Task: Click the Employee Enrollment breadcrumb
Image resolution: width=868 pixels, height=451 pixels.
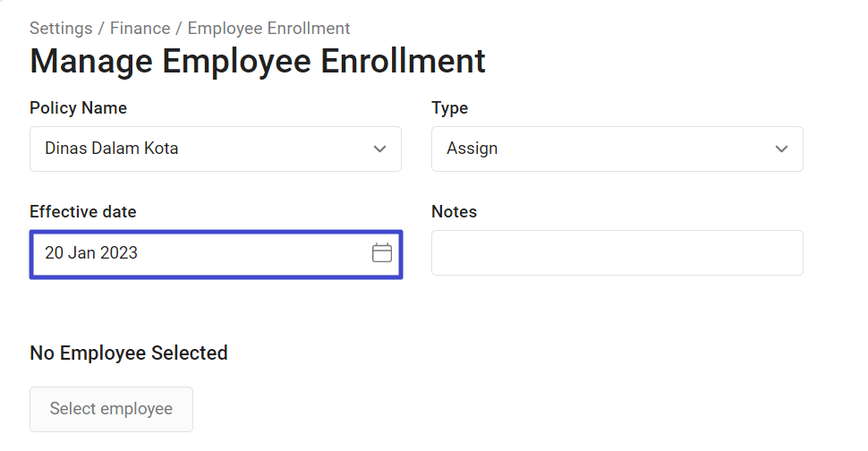Action: pos(268,29)
